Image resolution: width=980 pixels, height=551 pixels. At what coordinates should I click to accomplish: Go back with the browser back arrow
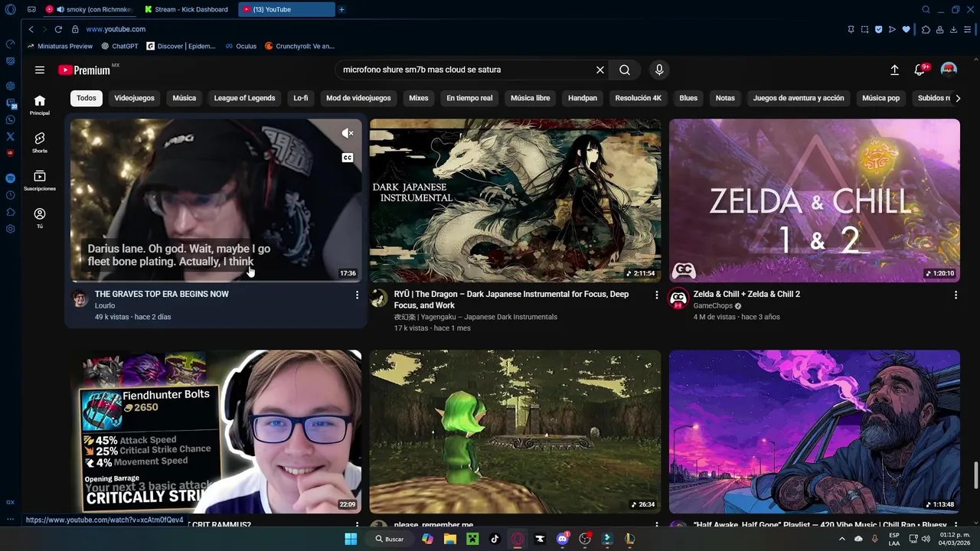coord(31,29)
